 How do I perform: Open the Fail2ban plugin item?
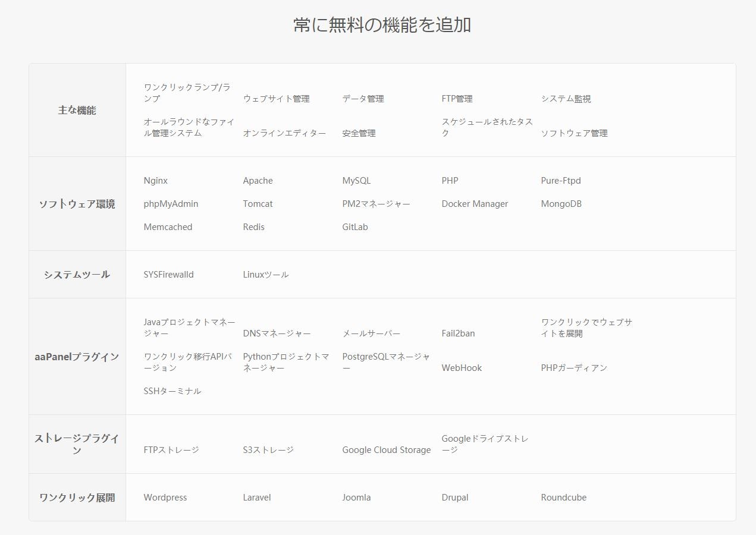click(458, 333)
